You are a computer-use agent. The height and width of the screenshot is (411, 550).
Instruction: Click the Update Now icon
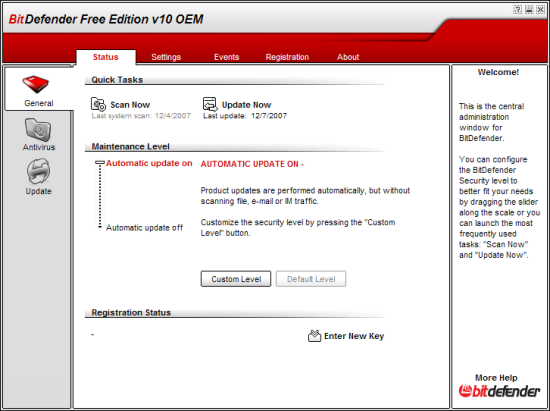coord(210,105)
